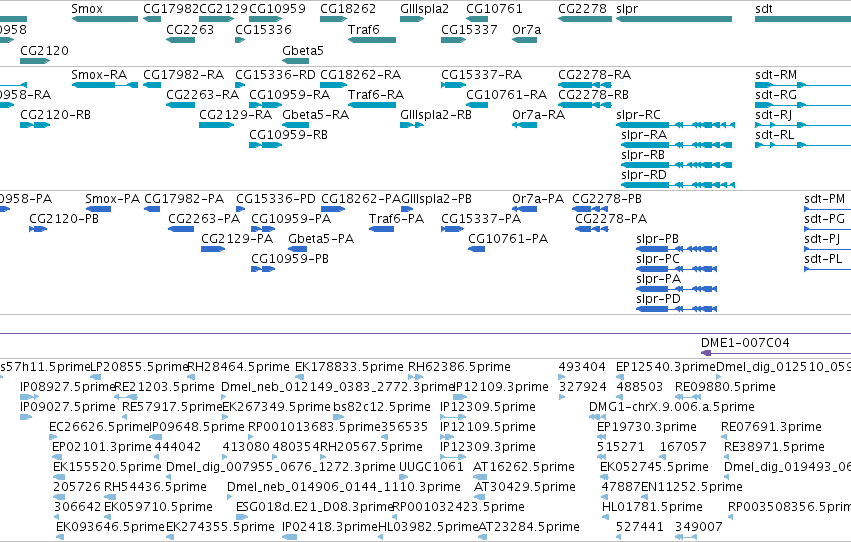Select the sdt-PM protein
The height and width of the screenshot is (542, 851).
pyautogui.click(x=828, y=209)
